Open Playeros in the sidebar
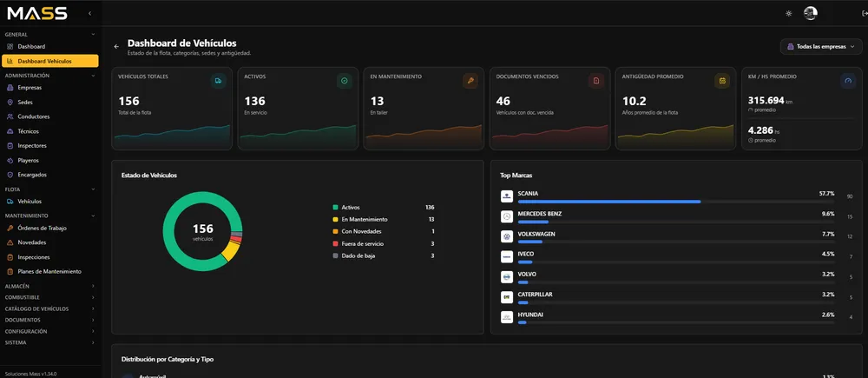The height and width of the screenshot is (378, 868). pos(49,160)
